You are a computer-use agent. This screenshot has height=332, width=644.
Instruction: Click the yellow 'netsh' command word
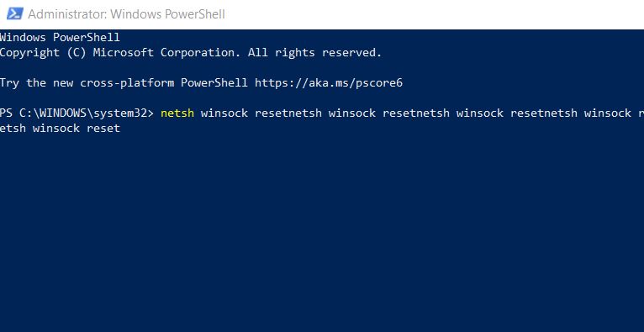177,113
